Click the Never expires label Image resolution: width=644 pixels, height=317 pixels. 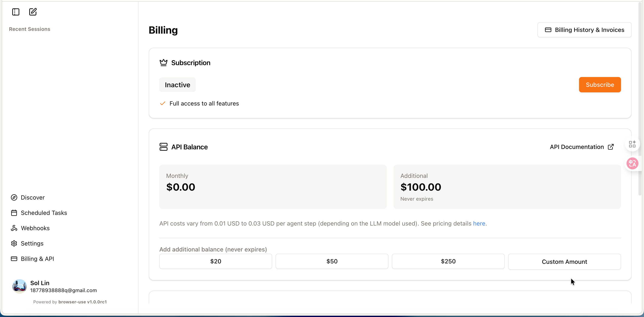(417, 199)
